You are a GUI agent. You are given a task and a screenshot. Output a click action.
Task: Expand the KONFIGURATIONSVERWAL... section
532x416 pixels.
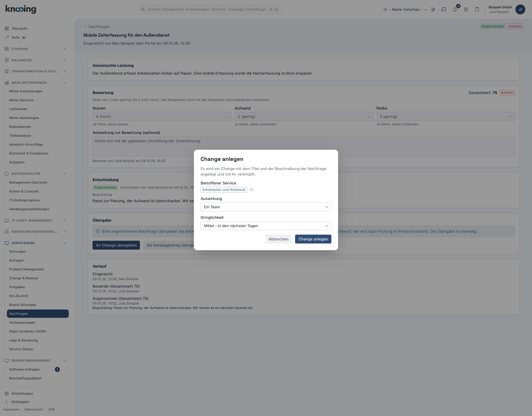coord(36,231)
